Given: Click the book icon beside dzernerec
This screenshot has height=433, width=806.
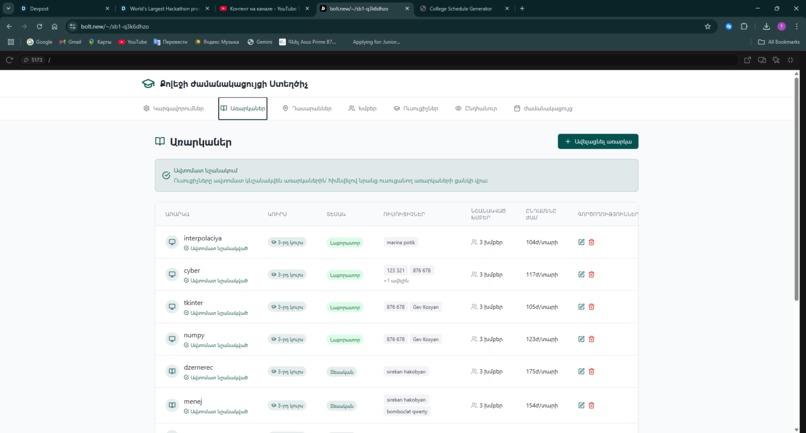Looking at the screenshot, I should coord(172,371).
